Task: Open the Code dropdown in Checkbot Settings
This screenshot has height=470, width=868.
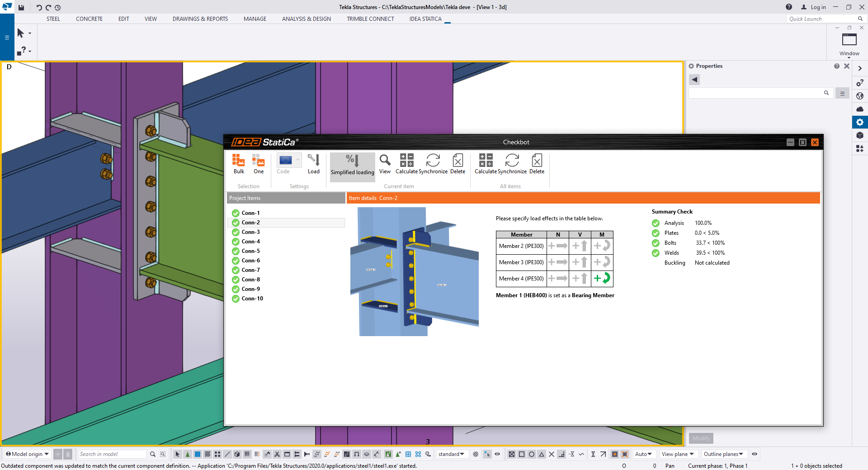Action: 298,160
